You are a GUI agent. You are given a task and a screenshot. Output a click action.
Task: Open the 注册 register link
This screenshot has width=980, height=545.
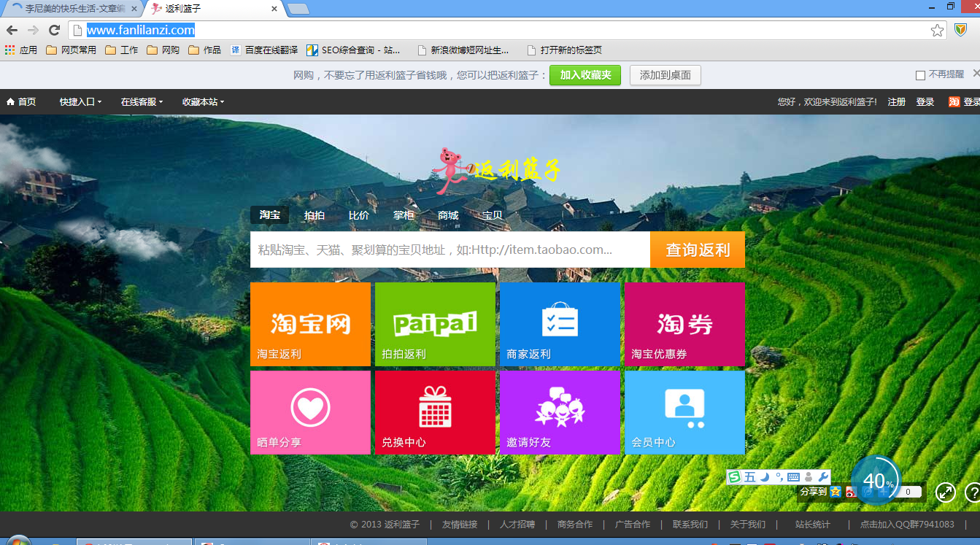[x=897, y=102]
